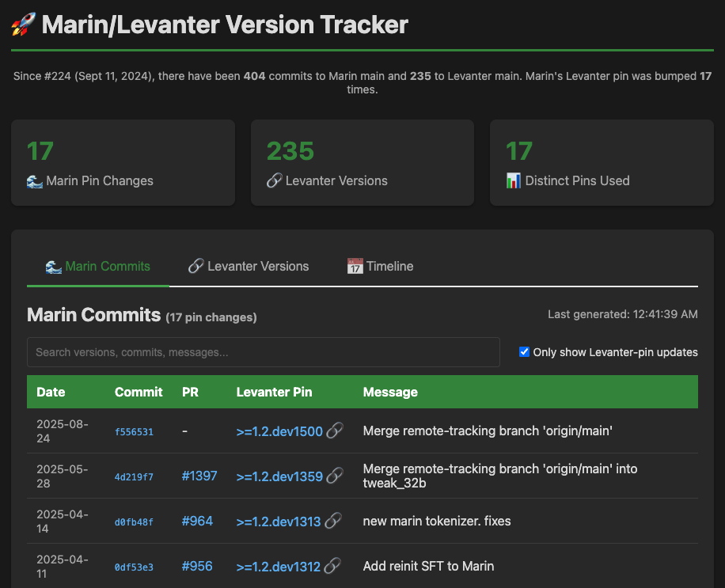Click the >=1.2.dev1500 Levanter pin link
725x588 pixels.
[x=279, y=432]
